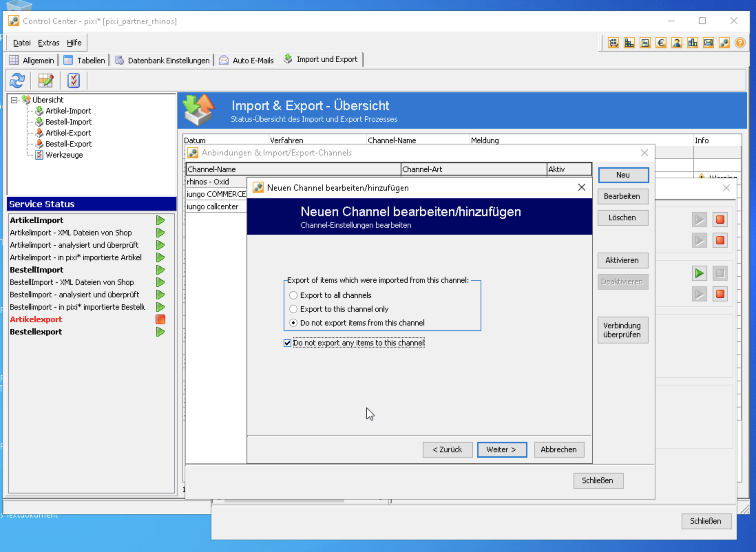Screen dimensions: 756x552
Task: Click the Neu button
Action: click(x=623, y=175)
